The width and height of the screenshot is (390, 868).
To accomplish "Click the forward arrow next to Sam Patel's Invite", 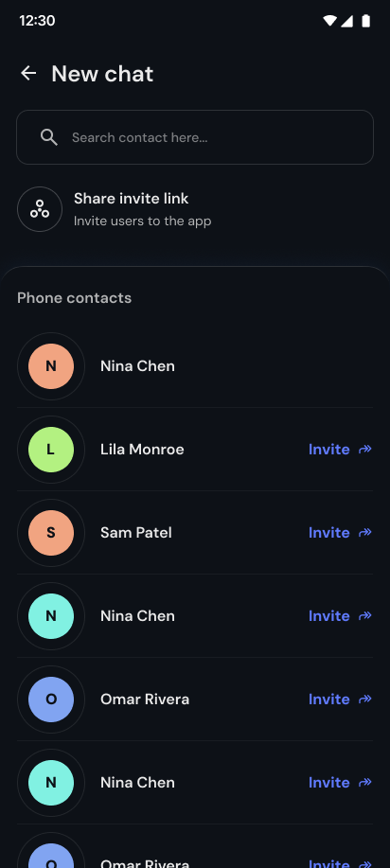I will click(x=365, y=533).
